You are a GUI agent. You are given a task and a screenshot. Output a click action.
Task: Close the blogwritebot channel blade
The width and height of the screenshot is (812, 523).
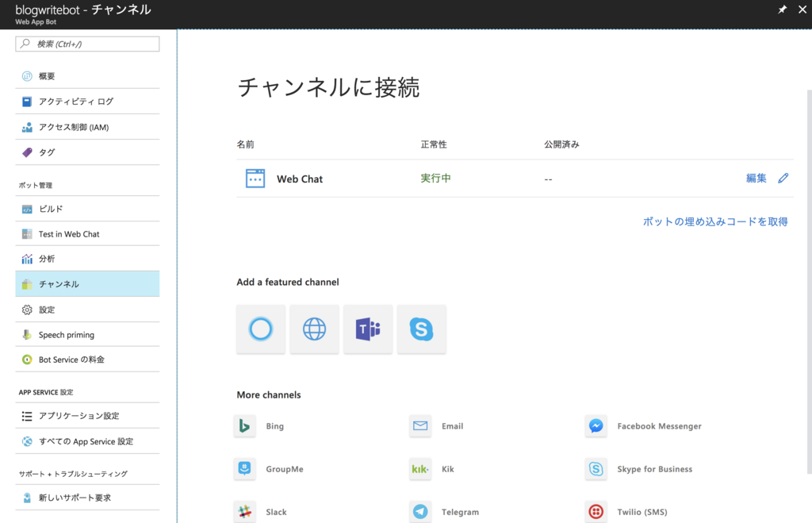[x=802, y=10]
